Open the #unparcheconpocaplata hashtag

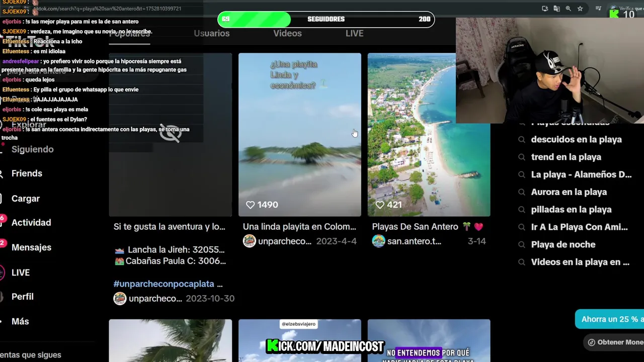(x=164, y=284)
